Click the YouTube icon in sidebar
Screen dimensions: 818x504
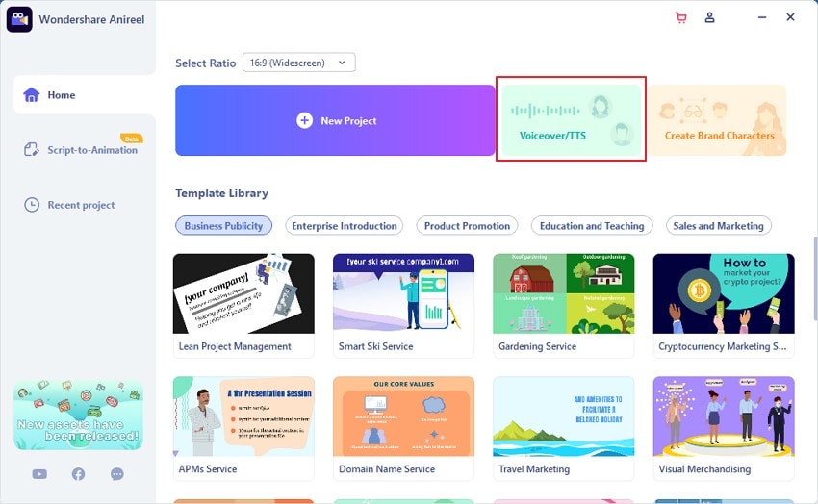pos(39,474)
